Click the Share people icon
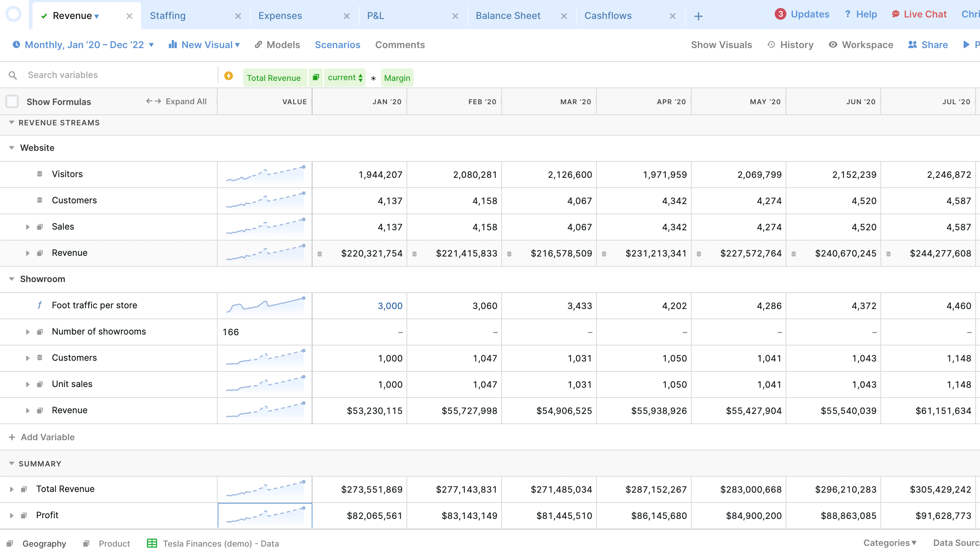This screenshot has width=980, height=551. 912,44
